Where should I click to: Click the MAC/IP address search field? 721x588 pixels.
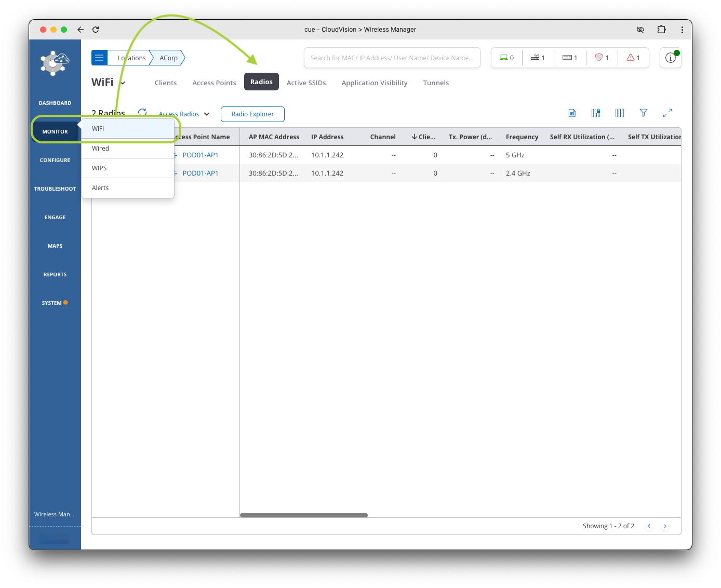(x=392, y=58)
